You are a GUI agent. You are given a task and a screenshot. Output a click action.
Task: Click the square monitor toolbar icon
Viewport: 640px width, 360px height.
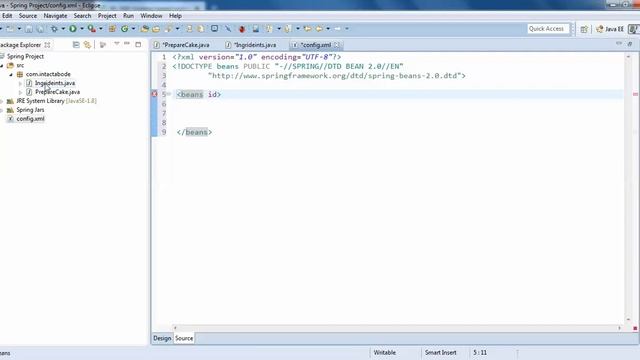(214, 29)
